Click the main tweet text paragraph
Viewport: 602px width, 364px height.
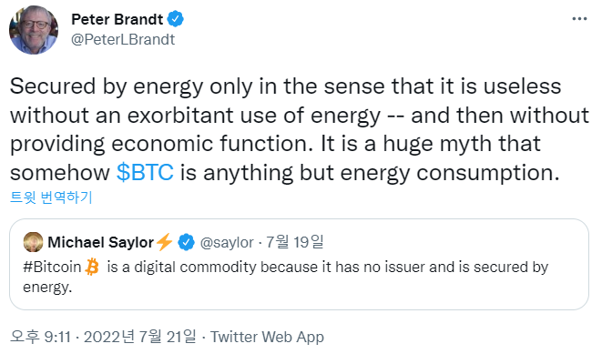pos(299,129)
